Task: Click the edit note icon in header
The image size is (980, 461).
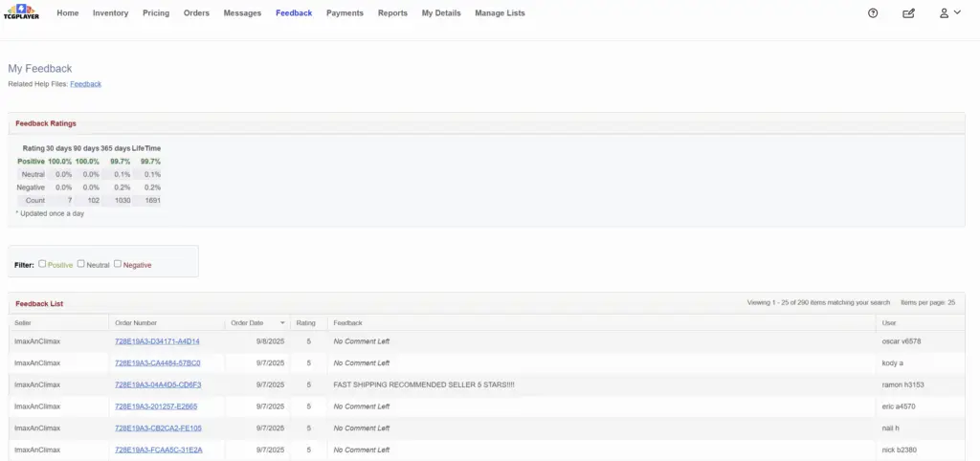Action: click(908, 13)
